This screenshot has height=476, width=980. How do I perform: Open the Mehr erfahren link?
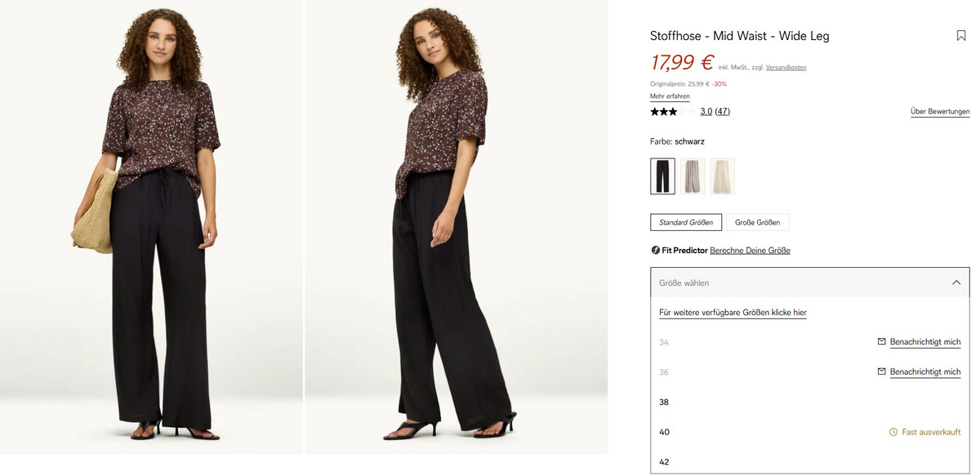pos(670,96)
